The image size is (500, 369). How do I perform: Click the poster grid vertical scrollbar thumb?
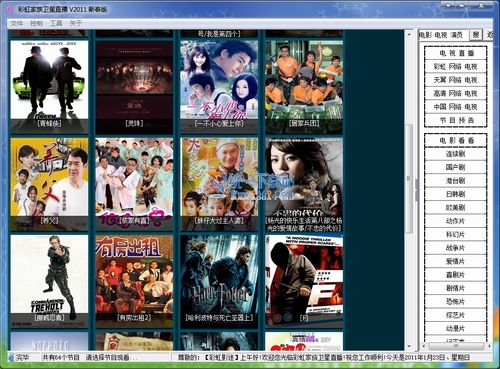(x=409, y=179)
